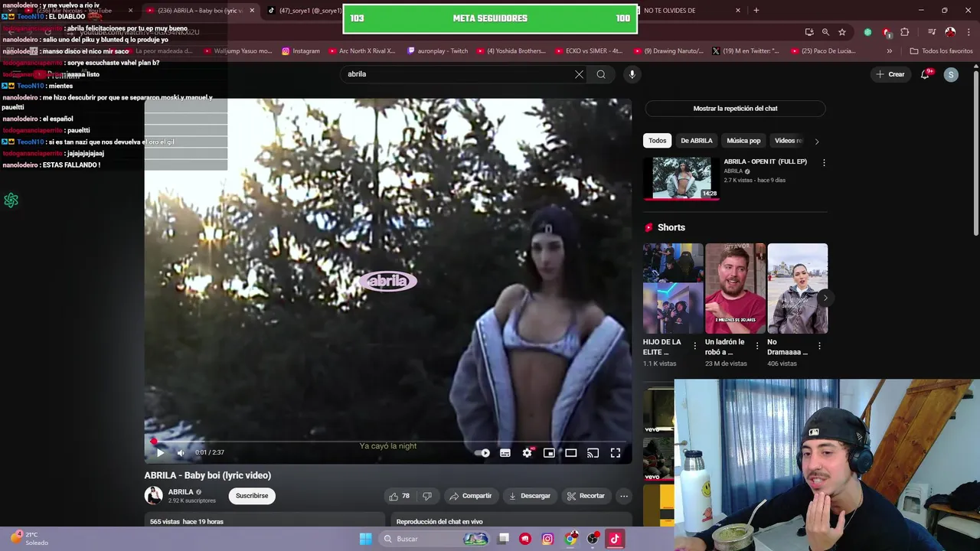Open the Chrome extensions puzzle icon
Image resolution: width=980 pixels, height=551 pixels.
click(905, 32)
